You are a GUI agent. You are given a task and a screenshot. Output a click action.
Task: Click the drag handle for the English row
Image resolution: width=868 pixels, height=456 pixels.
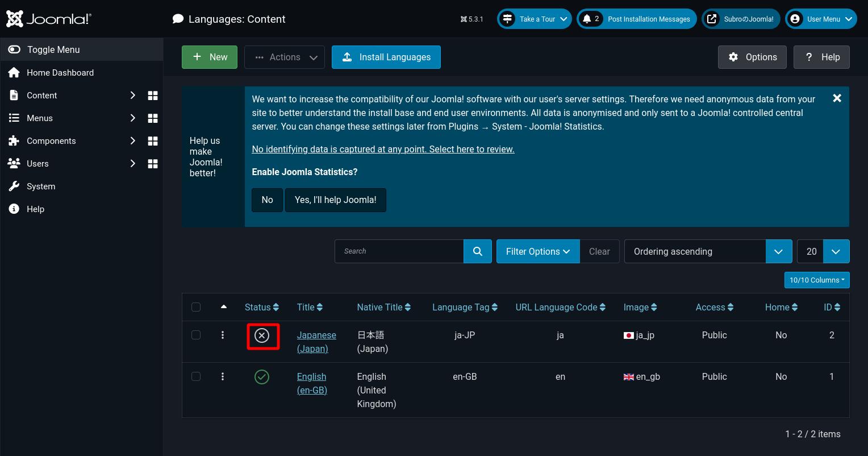tap(223, 376)
